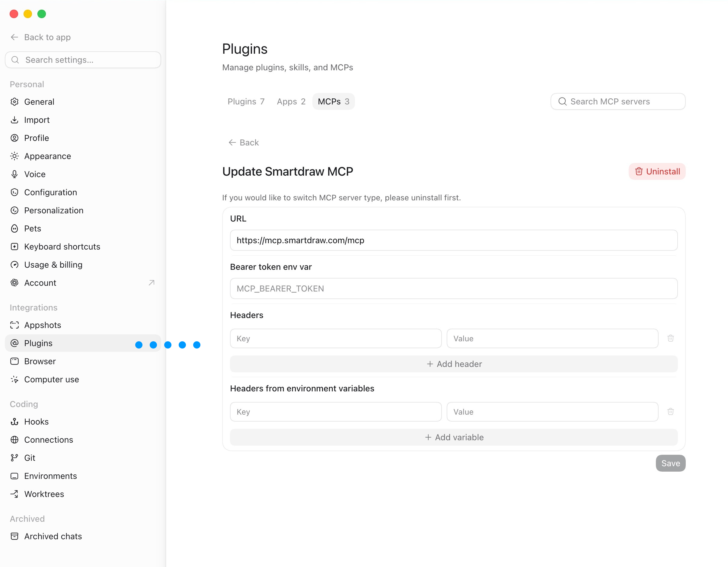Click the Appearance sun icon
Viewport: 728px width, 567px height.
pyautogui.click(x=14, y=156)
